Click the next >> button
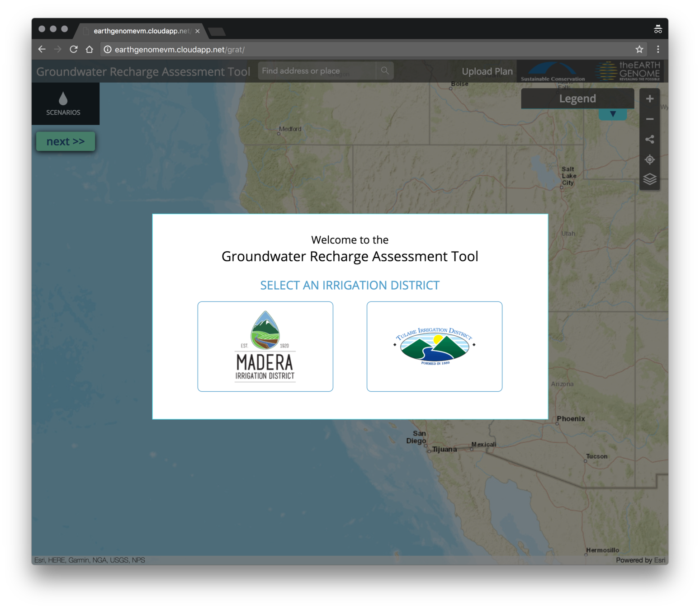The width and height of the screenshot is (700, 610). tap(66, 141)
